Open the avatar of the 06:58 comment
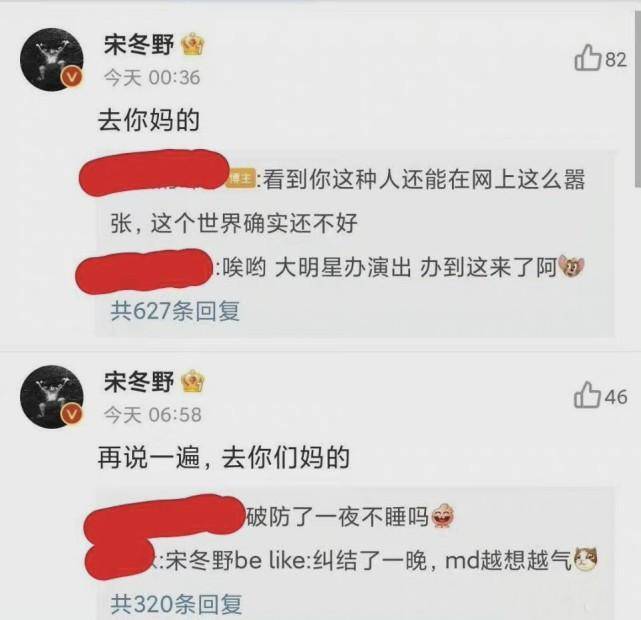 coord(52,396)
